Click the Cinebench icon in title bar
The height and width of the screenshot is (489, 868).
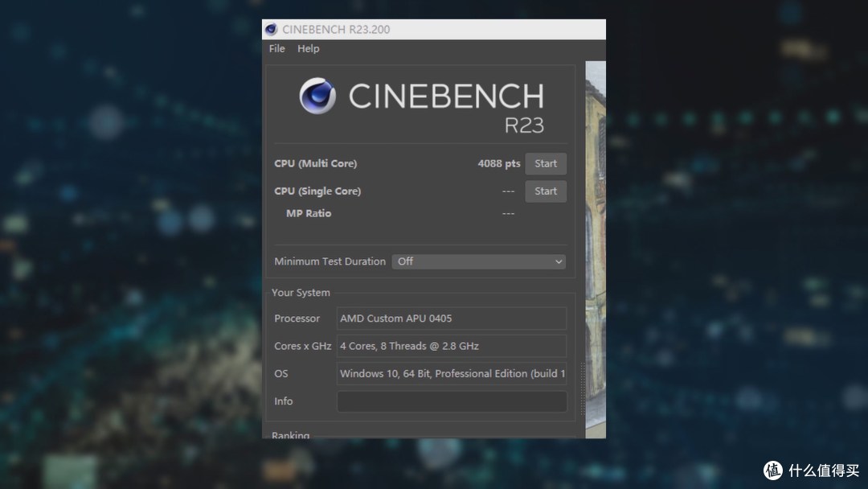(x=272, y=29)
